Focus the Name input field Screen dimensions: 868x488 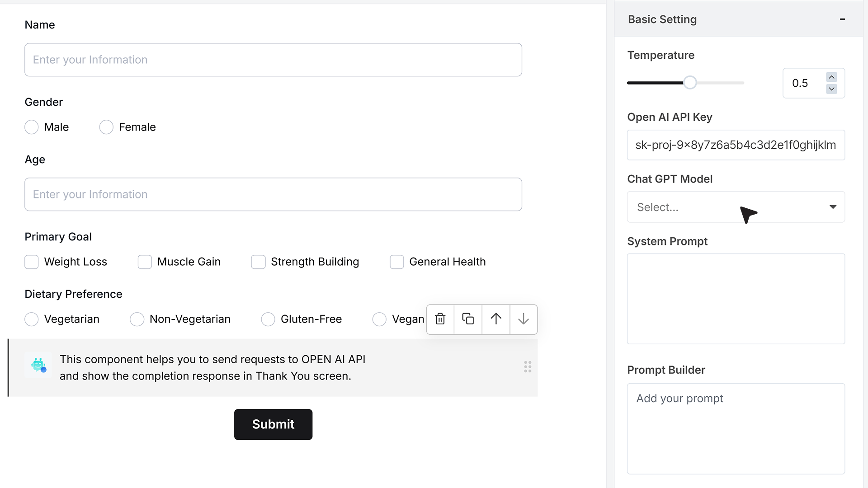273,60
